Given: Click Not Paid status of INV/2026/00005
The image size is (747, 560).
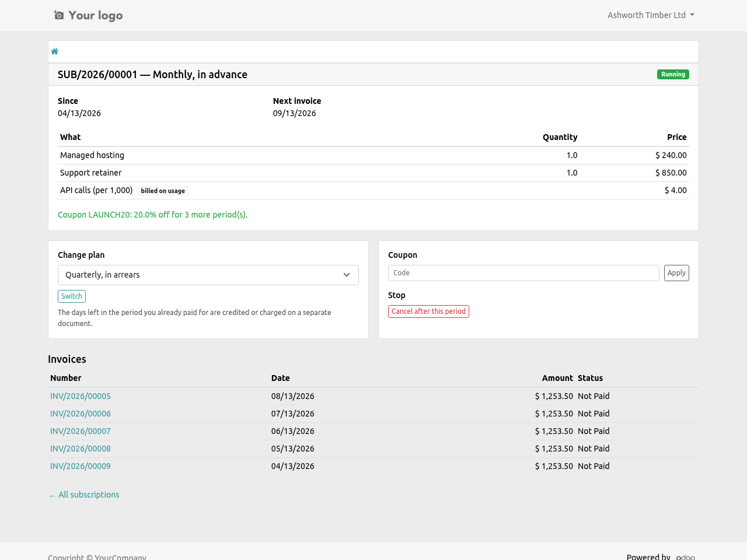Looking at the screenshot, I should pyautogui.click(x=594, y=396).
